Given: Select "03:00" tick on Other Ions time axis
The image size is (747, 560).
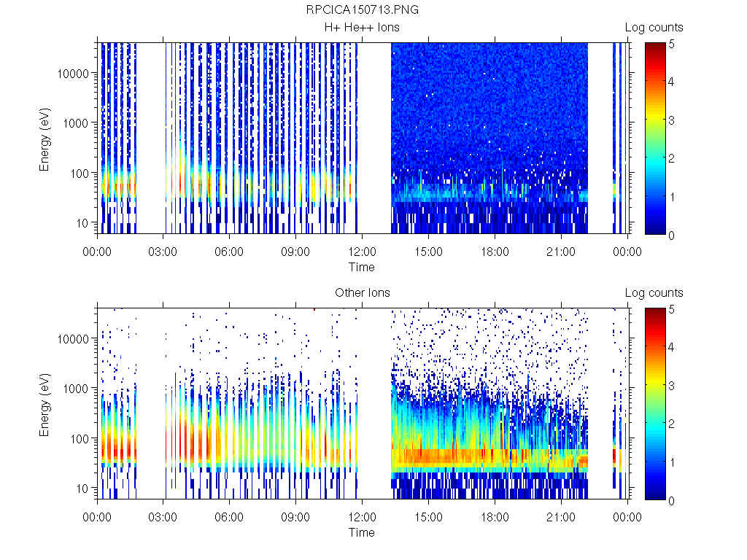Looking at the screenshot, I should (163, 517).
